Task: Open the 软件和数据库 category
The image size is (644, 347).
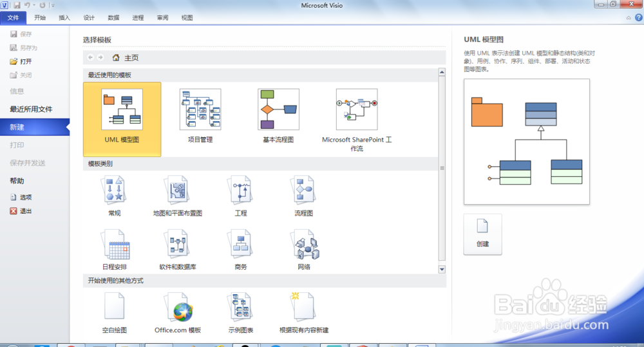Action: click(x=178, y=250)
